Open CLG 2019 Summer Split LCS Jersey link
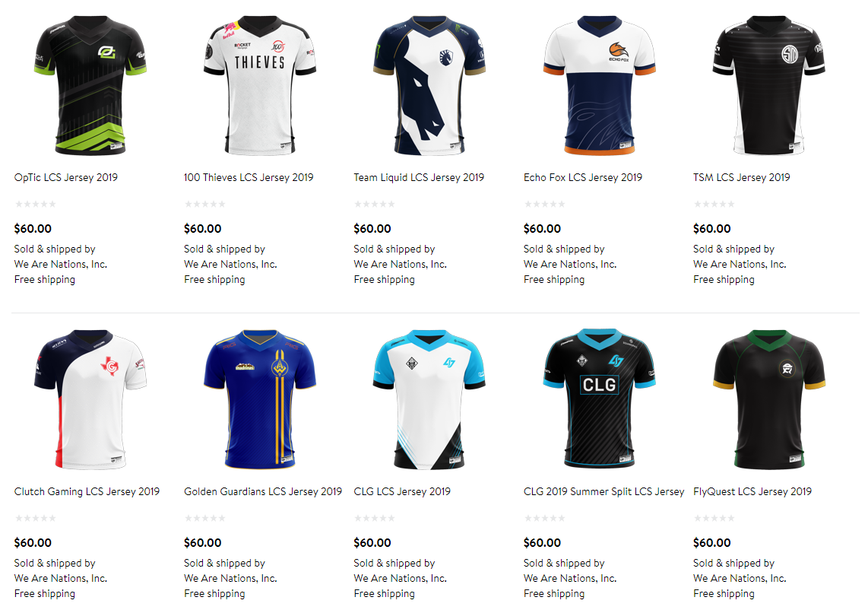The height and width of the screenshot is (613, 868). pos(604,491)
